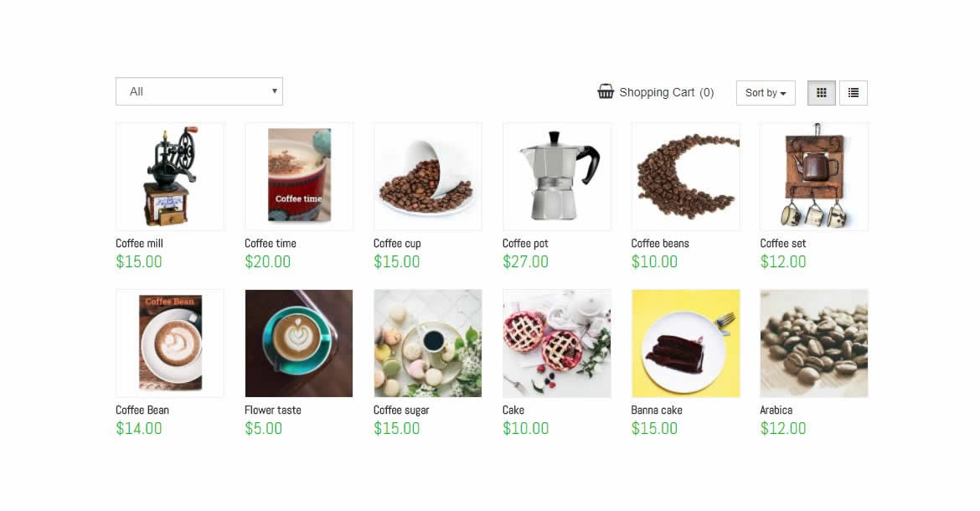Viewport: 980px width, 511px height.
Task: Select the Coffee time product image
Action: (x=299, y=177)
